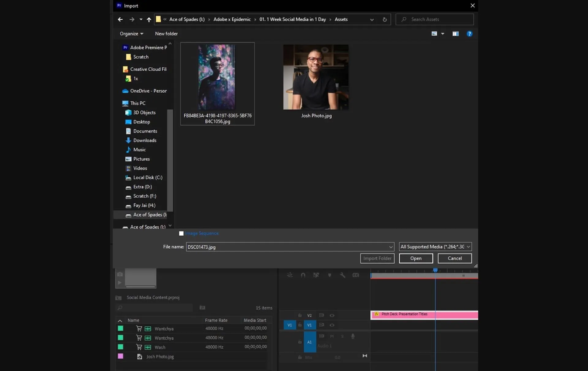Select All Supported Media dropdown

(x=434, y=246)
